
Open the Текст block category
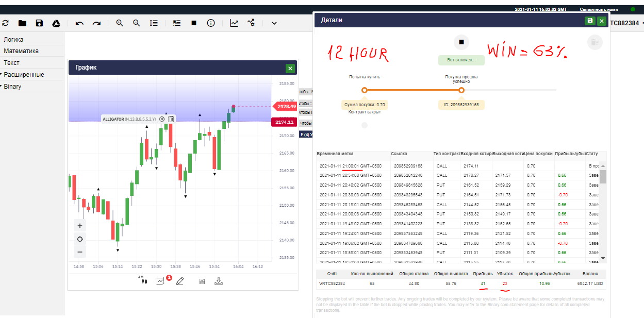pos(11,63)
